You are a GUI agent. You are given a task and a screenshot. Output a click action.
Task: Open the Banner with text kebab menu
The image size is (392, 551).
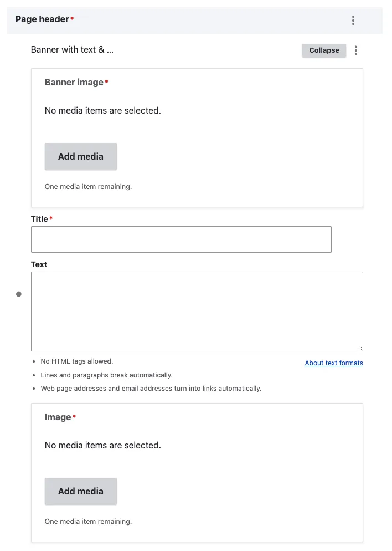[x=356, y=50]
